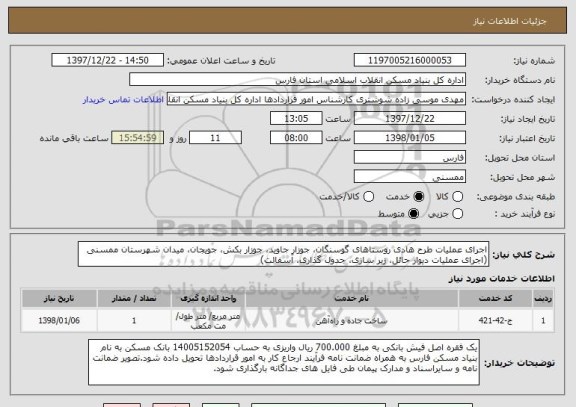Image resolution: width=576 pixels, height=407 pixels.
Task: Click the delivery province field فارس
Action: pyautogui.click(x=410, y=157)
